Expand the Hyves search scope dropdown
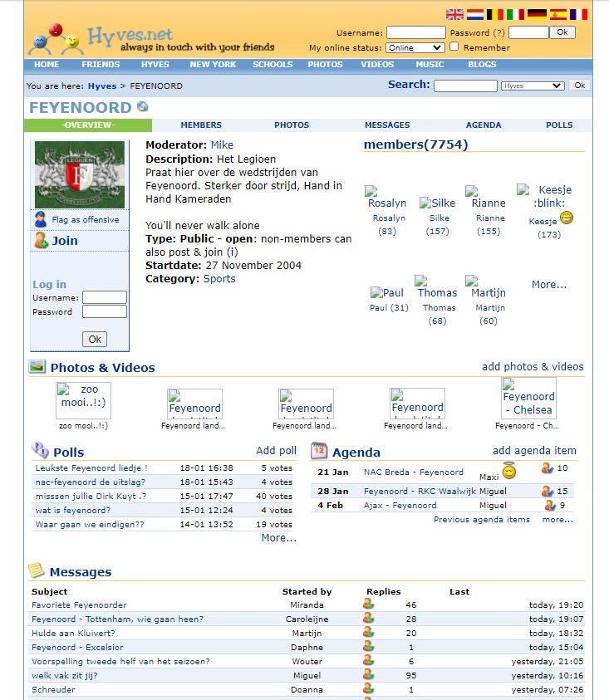Viewport: 609px width, 700px height. coord(533,86)
